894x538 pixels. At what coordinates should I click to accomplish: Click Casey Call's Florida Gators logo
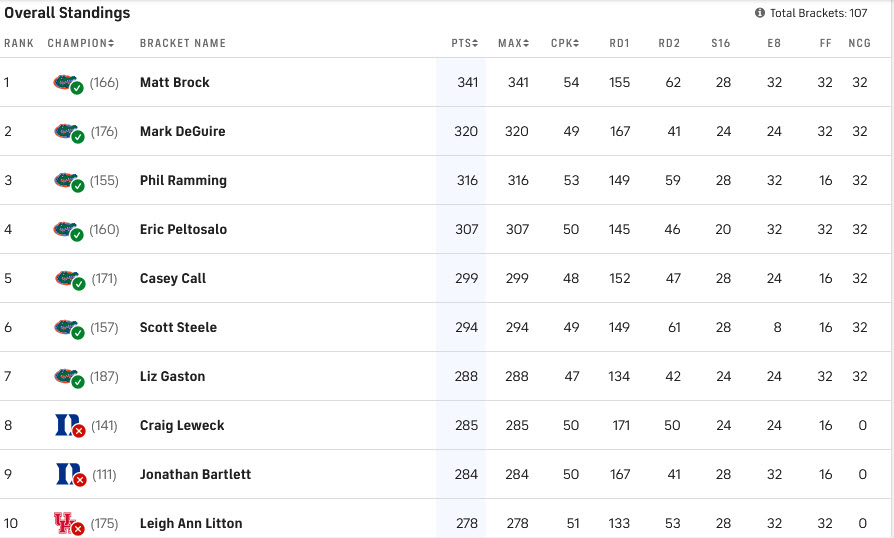click(66, 278)
